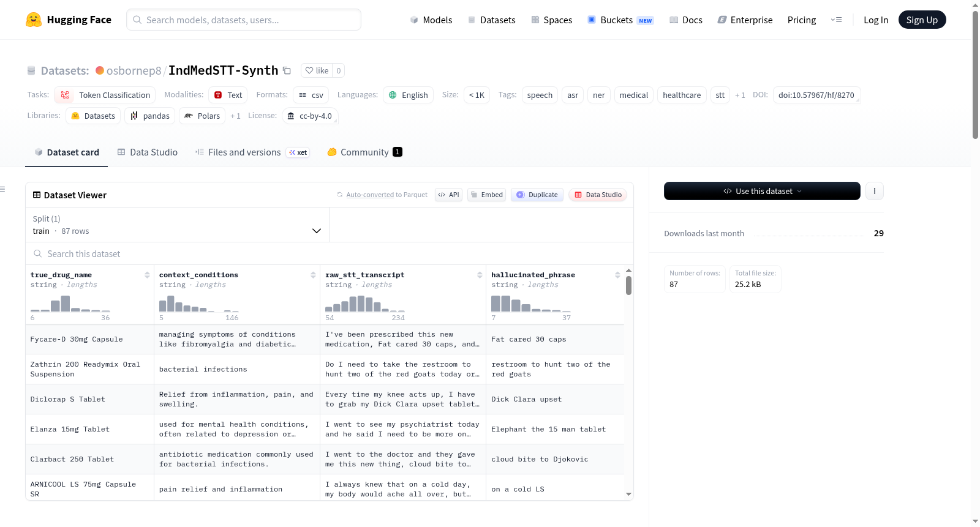Like the IndMedSTT-Synth dataset

pos(317,70)
